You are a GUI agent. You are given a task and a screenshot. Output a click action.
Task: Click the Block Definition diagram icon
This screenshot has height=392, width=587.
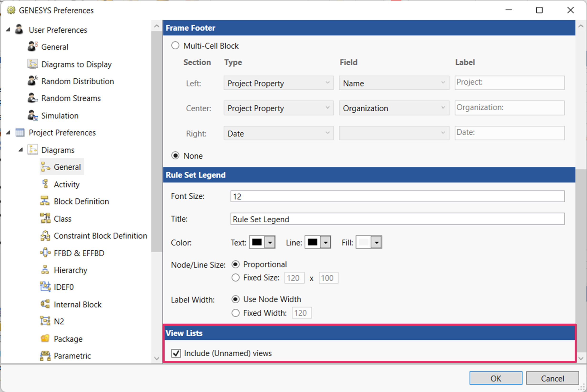[x=45, y=201]
